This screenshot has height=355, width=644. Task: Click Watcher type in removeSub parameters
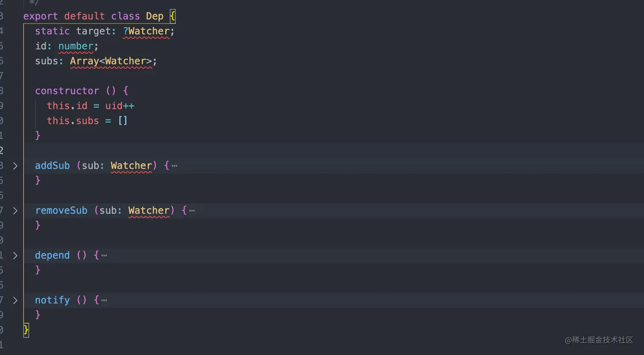click(149, 210)
